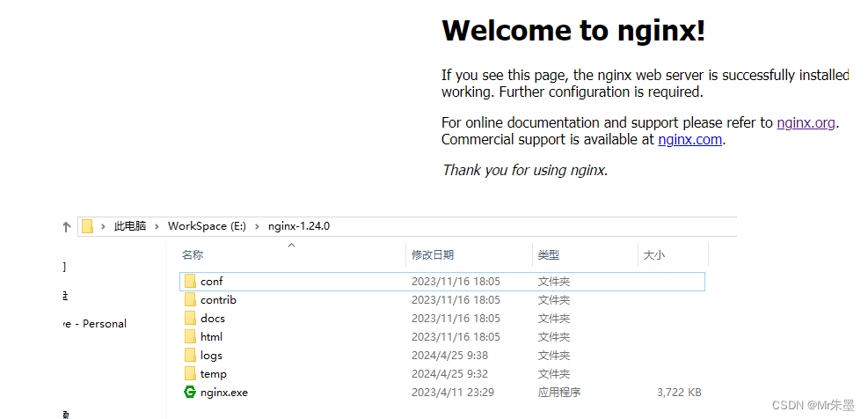Expand chevron before 此电脑 in breadcrumb
This screenshot has width=868, height=419.
click(x=104, y=226)
